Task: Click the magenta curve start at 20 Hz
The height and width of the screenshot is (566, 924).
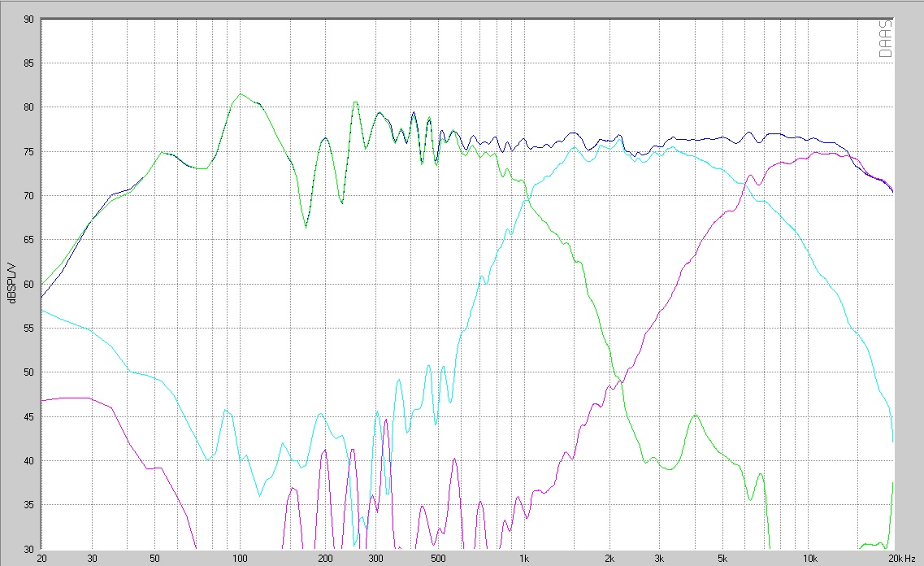Action: (x=41, y=401)
